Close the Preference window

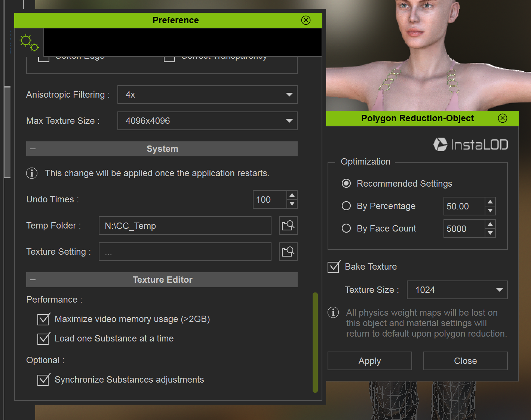(x=306, y=20)
